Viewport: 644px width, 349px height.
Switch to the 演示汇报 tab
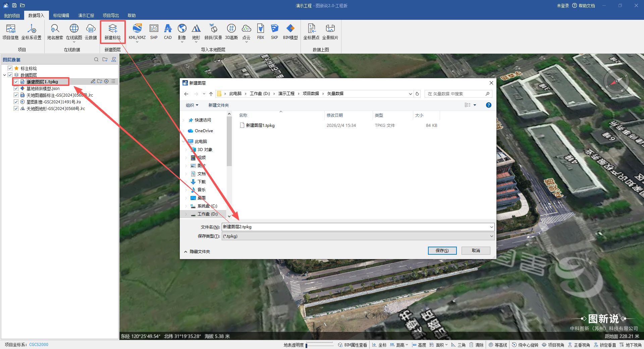[86, 15]
